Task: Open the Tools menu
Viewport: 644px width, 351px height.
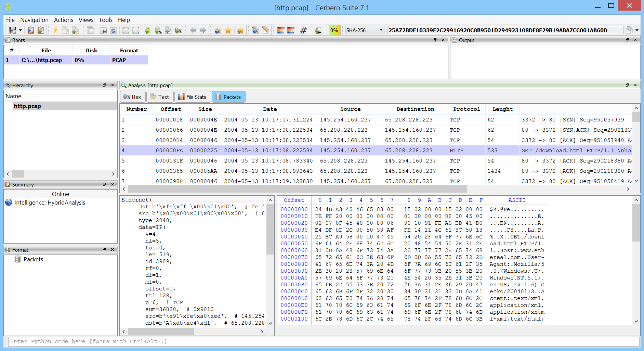Action: (106, 20)
